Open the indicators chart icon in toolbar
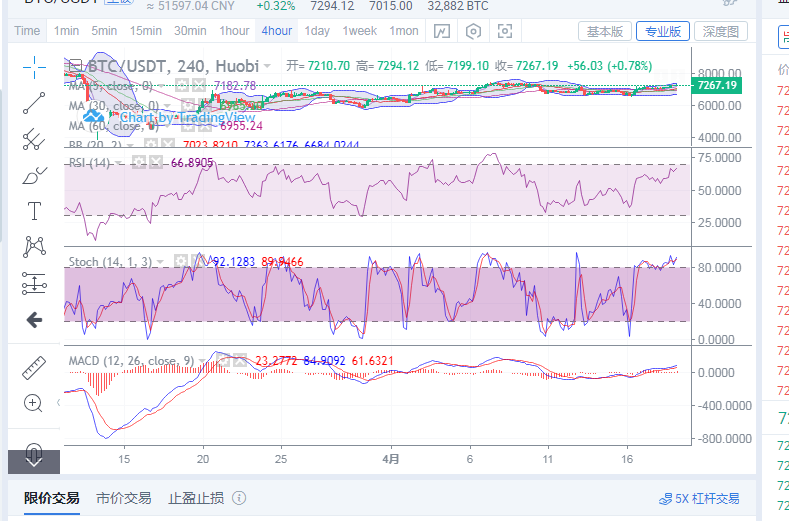 (442, 31)
